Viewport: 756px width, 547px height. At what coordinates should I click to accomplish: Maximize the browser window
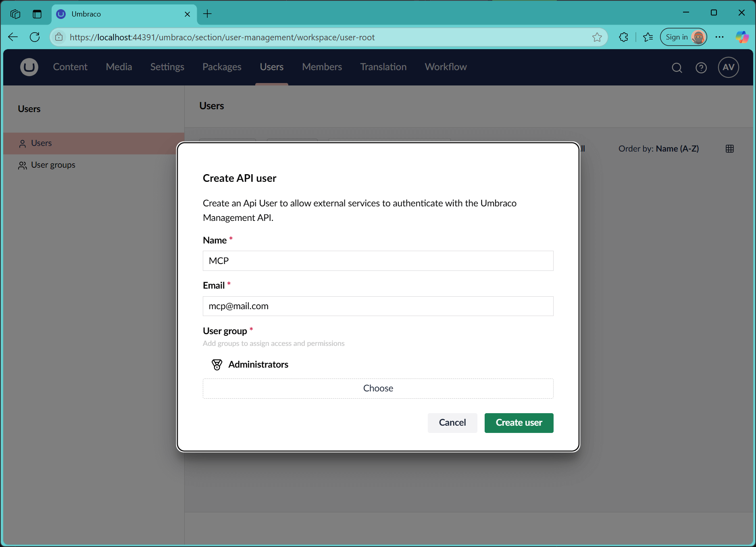click(x=714, y=13)
